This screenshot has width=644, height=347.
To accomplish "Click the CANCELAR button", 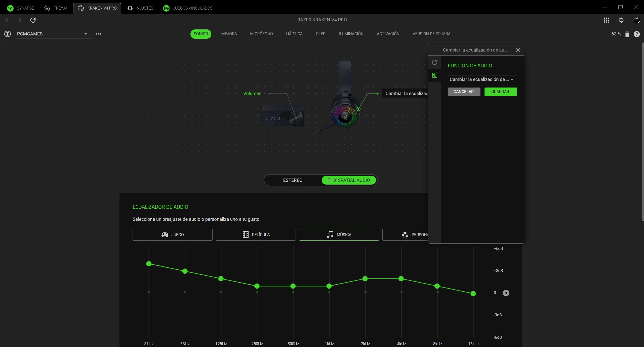I will click(464, 92).
